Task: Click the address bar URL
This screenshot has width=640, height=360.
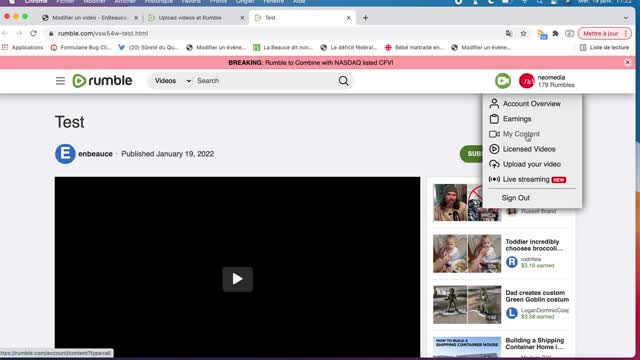Action: 103,33
